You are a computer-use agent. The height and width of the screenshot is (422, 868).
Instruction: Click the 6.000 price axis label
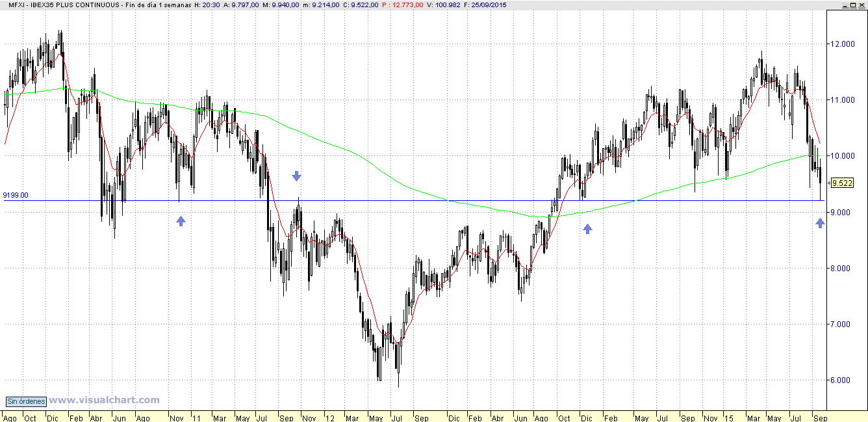(x=842, y=380)
